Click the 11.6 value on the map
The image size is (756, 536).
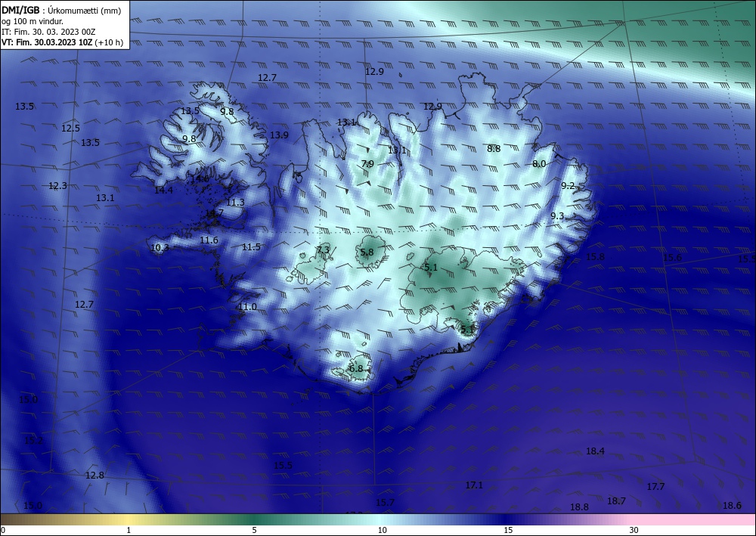click(x=209, y=240)
